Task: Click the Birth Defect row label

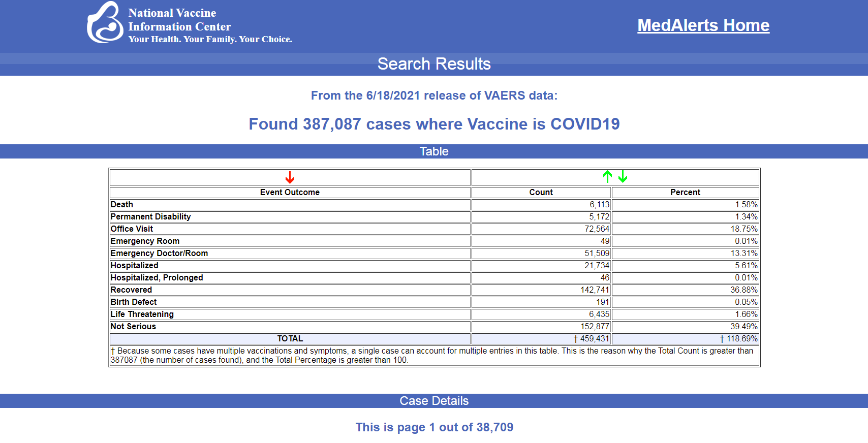Action: tap(134, 302)
